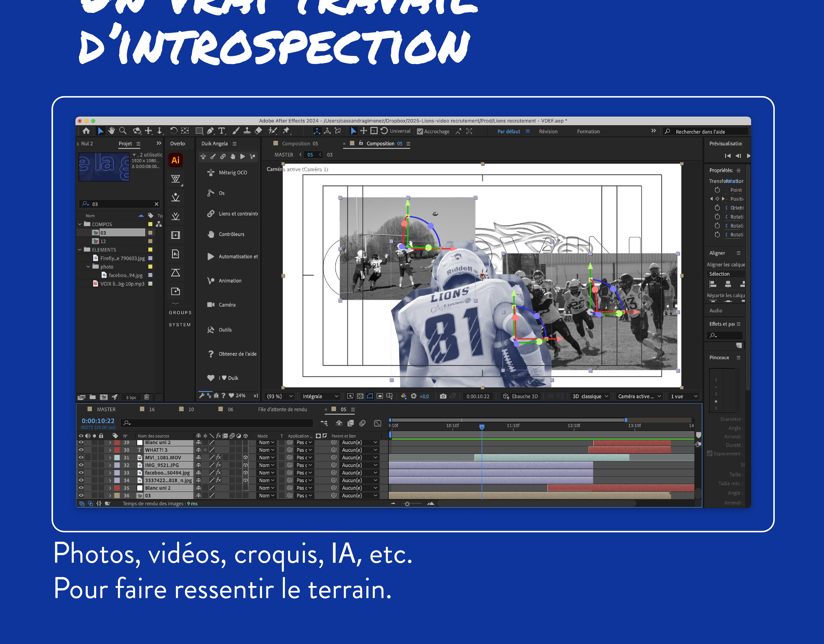Toggle the Accrochage snapping checkbox
Screen dimensions: 824x644
point(420,132)
